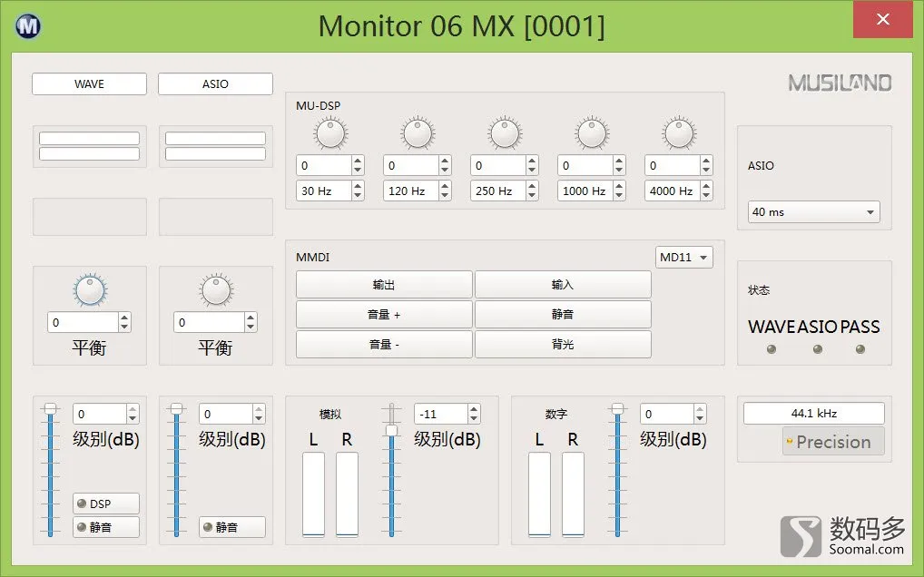Open the ASIO 40 ms latency dropdown
Viewport: 924px width, 577px height.
[814, 212]
